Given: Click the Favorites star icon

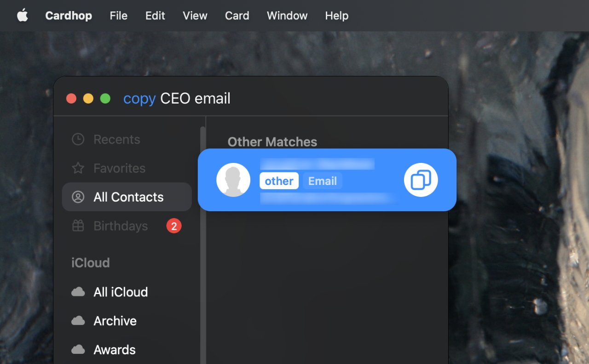Looking at the screenshot, I should pos(78,168).
